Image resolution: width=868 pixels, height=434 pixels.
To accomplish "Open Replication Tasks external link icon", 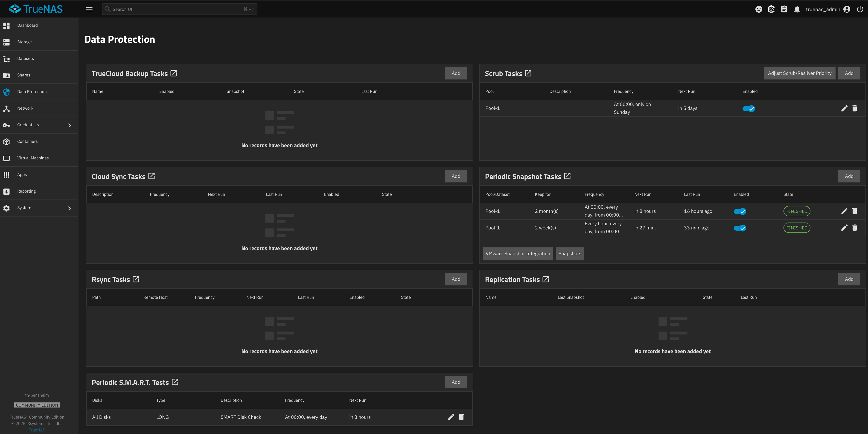I will (x=545, y=279).
